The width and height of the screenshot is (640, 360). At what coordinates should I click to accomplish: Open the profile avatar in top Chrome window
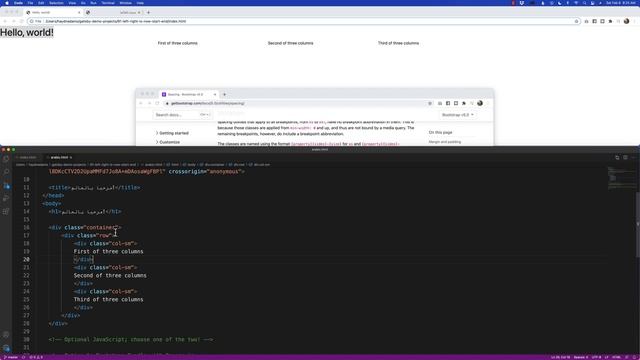click(x=627, y=21)
